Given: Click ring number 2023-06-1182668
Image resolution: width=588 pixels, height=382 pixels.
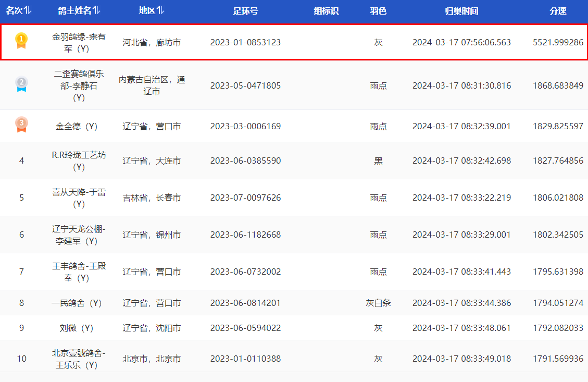Looking at the screenshot, I should 245,235.
